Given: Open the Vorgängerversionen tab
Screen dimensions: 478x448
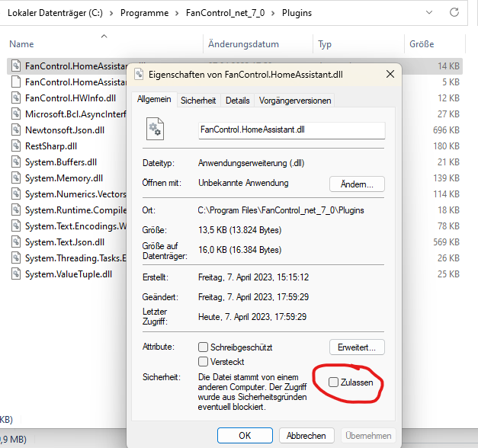Looking at the screenshot, I should click(x=295, y=101).
